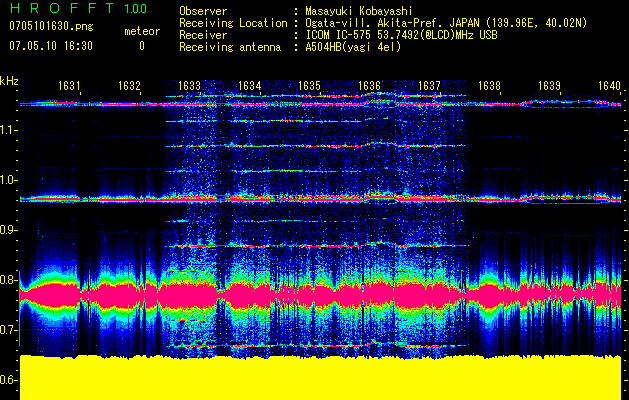Image resolution: width=629 pixels, height=400 pixels.
Task: Click the Receiver label
Action: [x=203, y=35]
